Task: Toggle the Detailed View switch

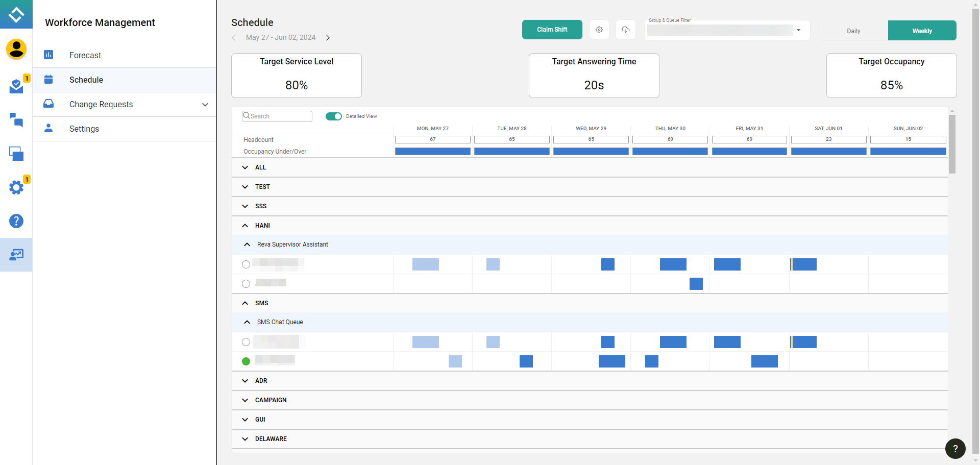Action: pos(334,116)
